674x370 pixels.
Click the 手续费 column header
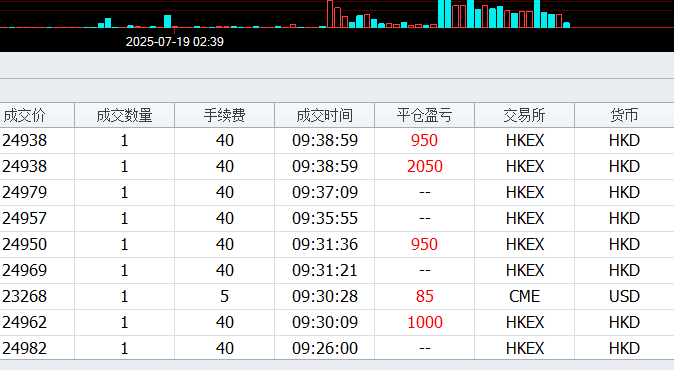tap(224, 115)
